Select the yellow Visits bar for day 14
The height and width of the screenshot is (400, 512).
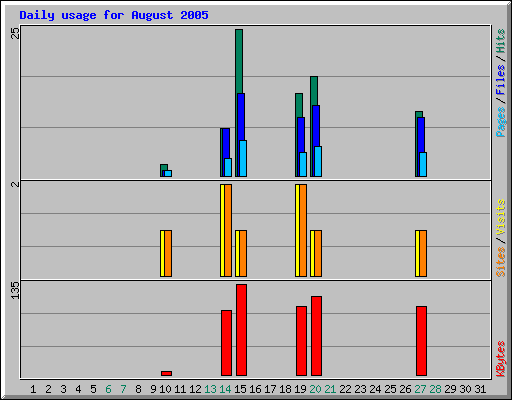(x=222, y=230)
